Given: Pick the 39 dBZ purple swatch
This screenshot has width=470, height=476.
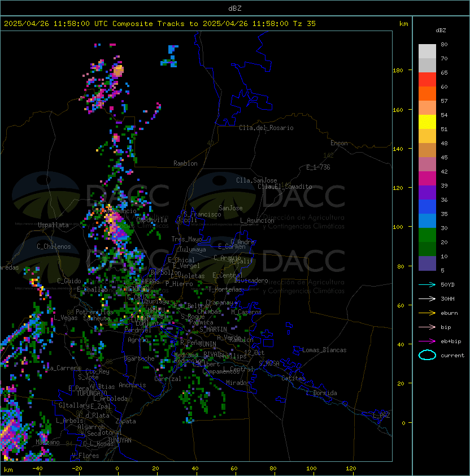Looking at the screenshot, I should [x=427, y=192].
